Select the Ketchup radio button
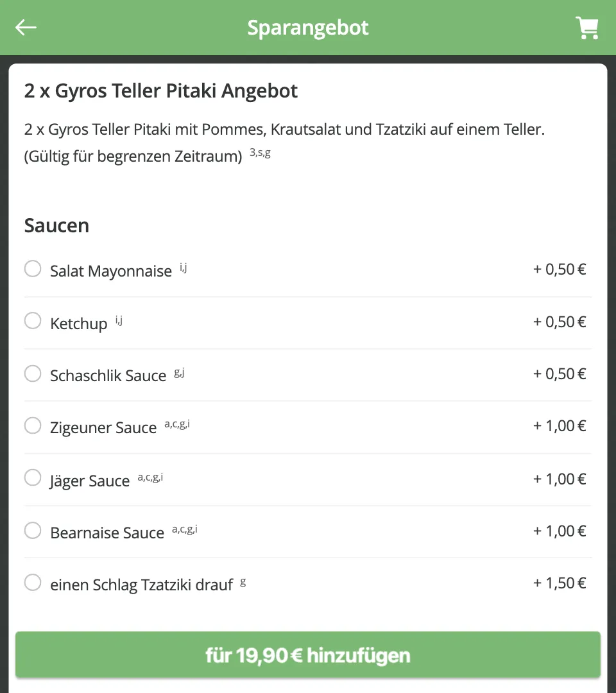 tap(33, 321)
